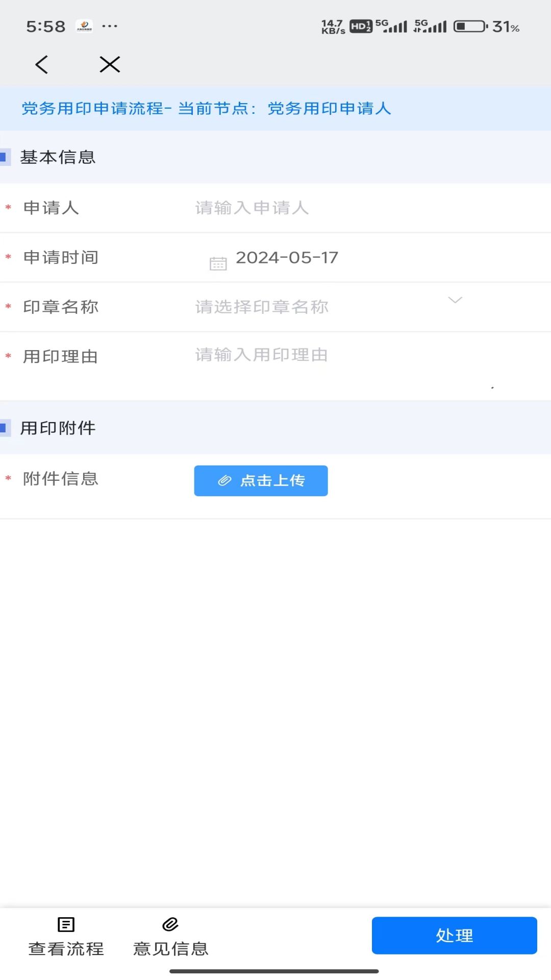
Task: Open the three-dot notification indicator in status bar
Action: (x=110, y=26)
